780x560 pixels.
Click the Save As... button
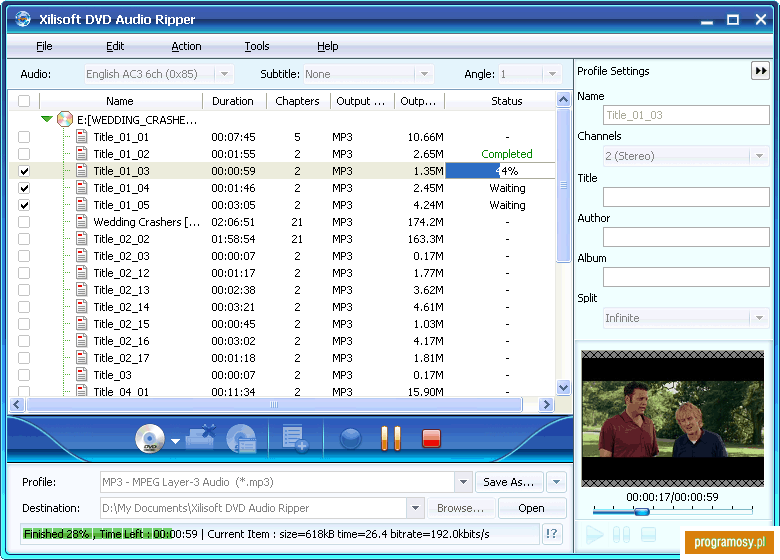(508, 482)
